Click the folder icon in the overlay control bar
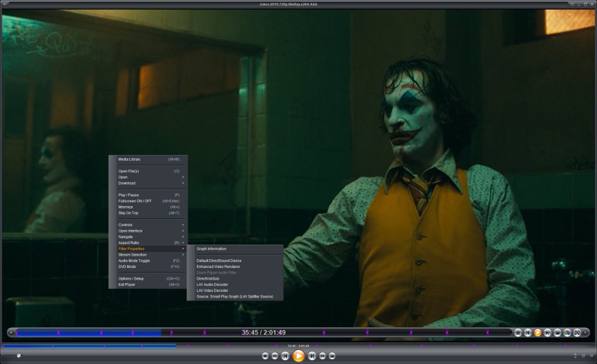 coord(557,333)
